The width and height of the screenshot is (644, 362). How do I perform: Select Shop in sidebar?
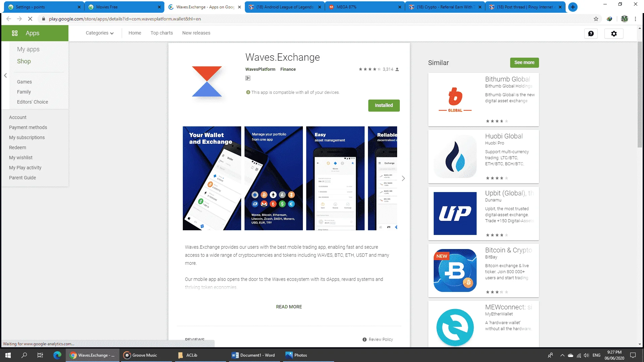tap(24, 61)
